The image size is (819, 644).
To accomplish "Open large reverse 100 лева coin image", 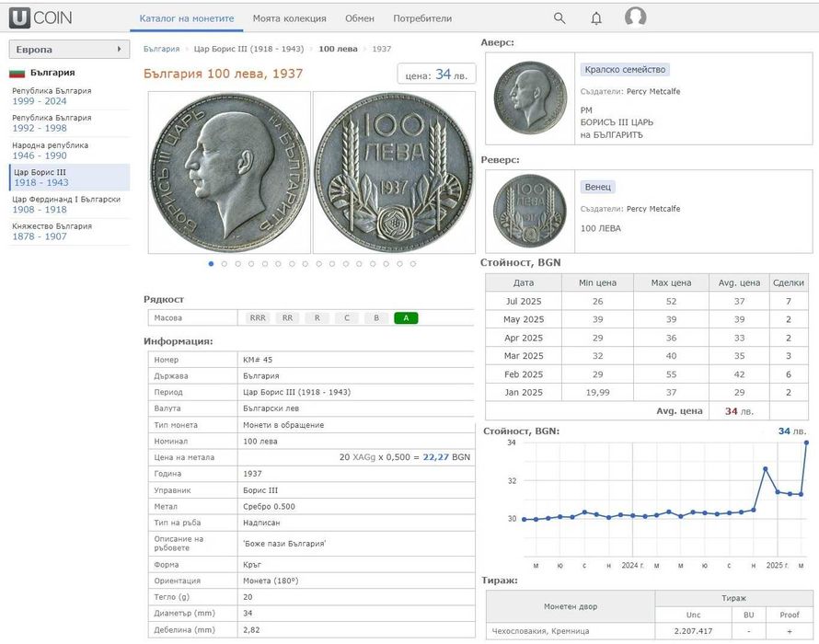I will 395,172.
